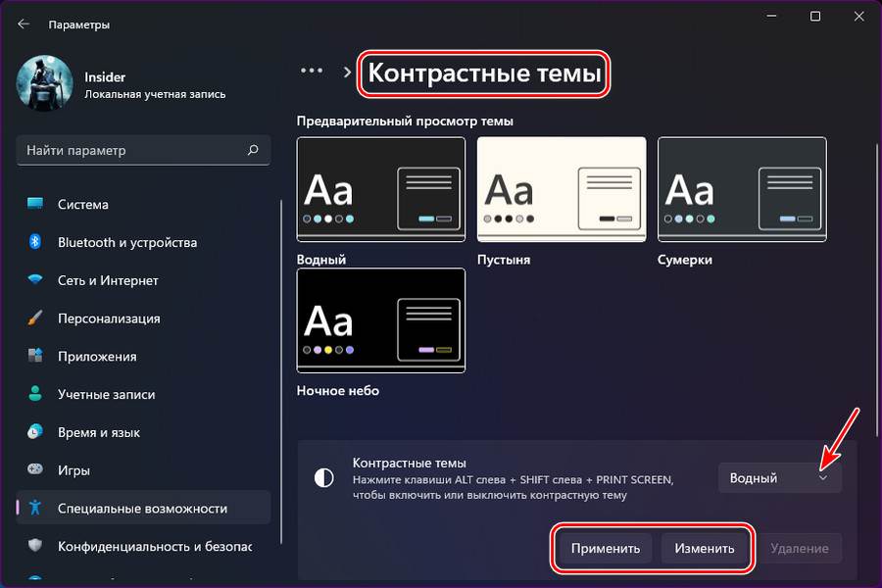This screenshot has width=882, height=588.
Task: Close the Параметры window
Action: pyautogui.click(x=858, y=17)
